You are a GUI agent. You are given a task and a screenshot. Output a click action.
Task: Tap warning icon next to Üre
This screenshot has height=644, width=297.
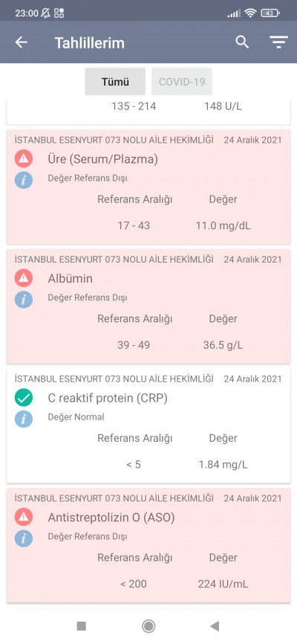click(24, 158)
